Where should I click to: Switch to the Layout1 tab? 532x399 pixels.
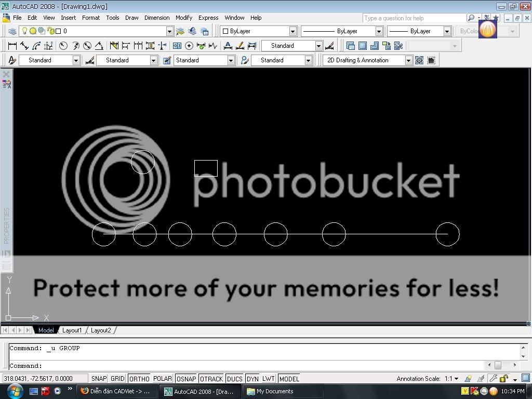coord(72,330)
